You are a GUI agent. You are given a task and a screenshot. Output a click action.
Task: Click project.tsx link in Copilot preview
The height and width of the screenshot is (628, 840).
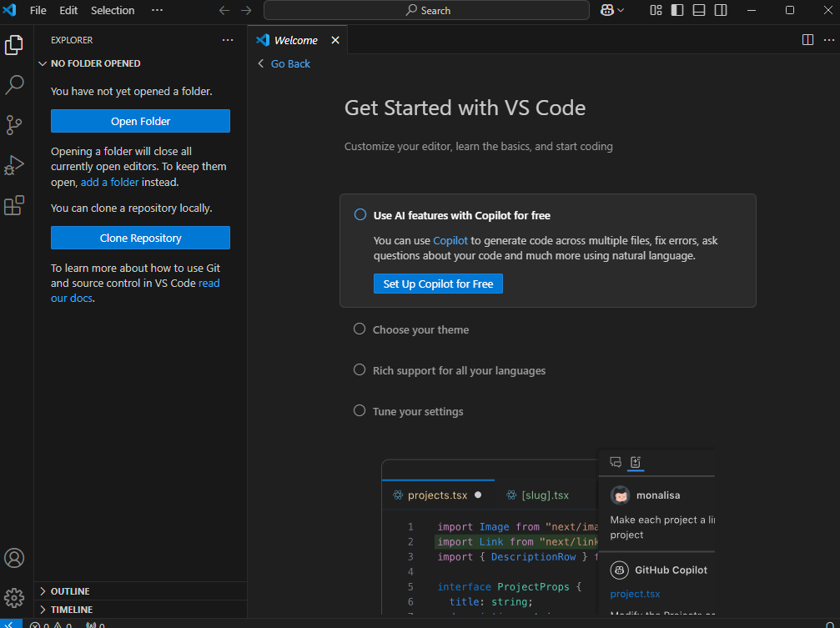tap(635, 594)
